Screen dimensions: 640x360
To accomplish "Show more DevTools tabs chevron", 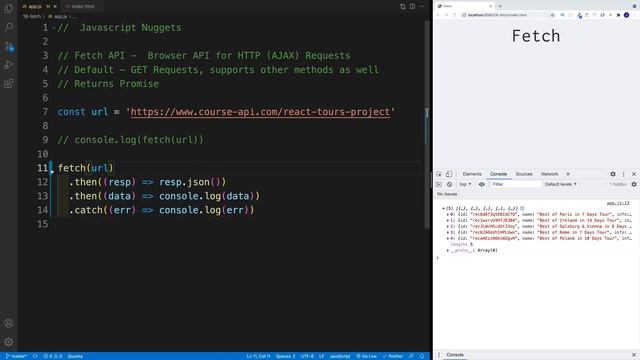I will (x=568, y=174).
